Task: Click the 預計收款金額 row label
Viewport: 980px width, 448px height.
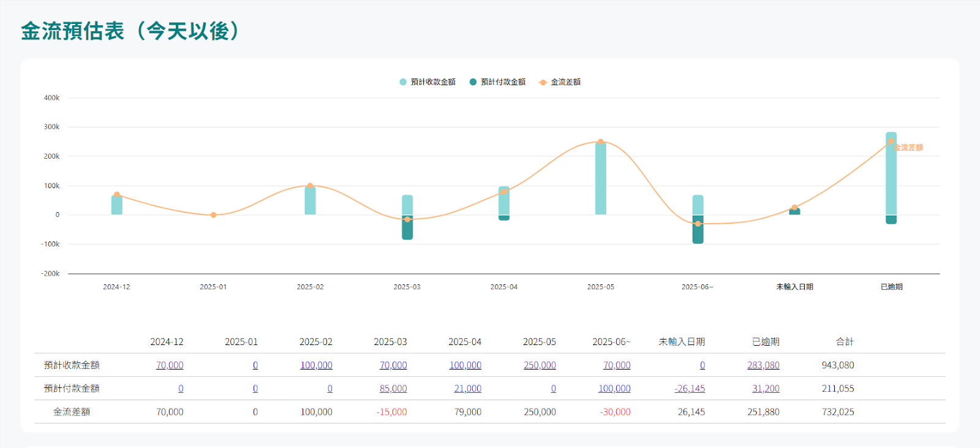Action: point(72,365)
